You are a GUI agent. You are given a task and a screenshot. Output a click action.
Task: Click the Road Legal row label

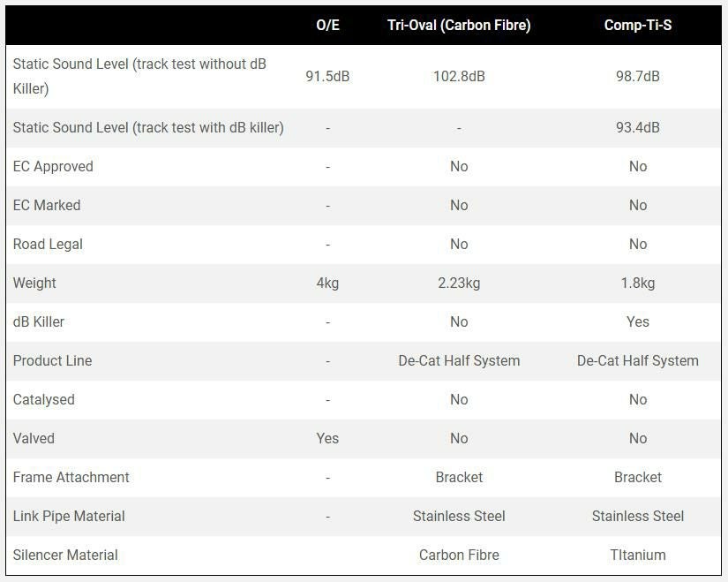tap(48, 244)
